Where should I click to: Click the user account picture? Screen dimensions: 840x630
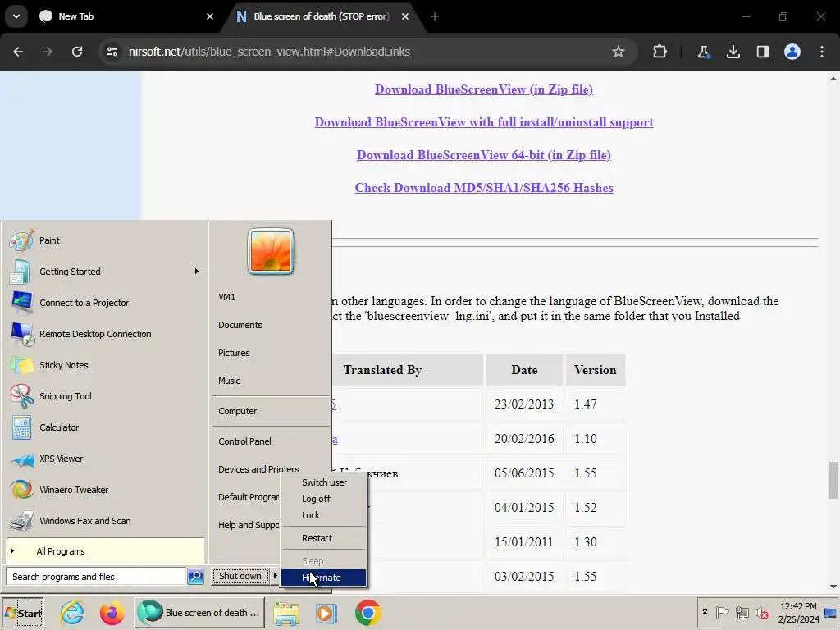click(x=271, y=251)
